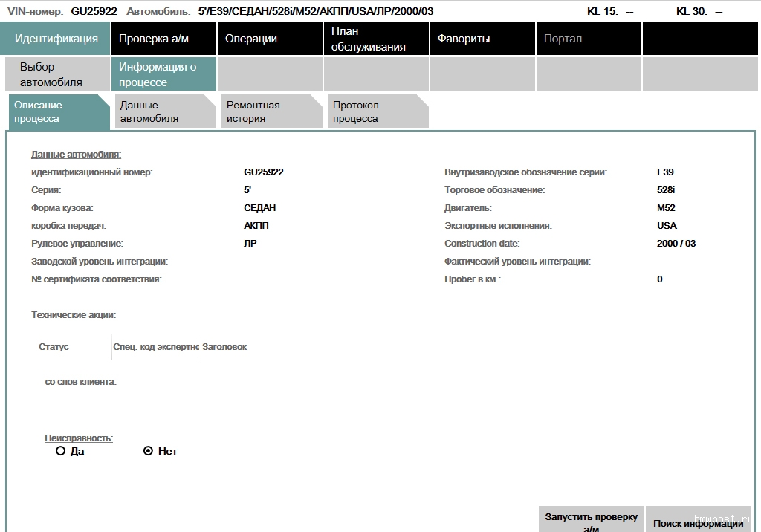The image size is (761, 532).
Task: Click the VIN number GU25922 in top bar
Action: tap(94, 11)
